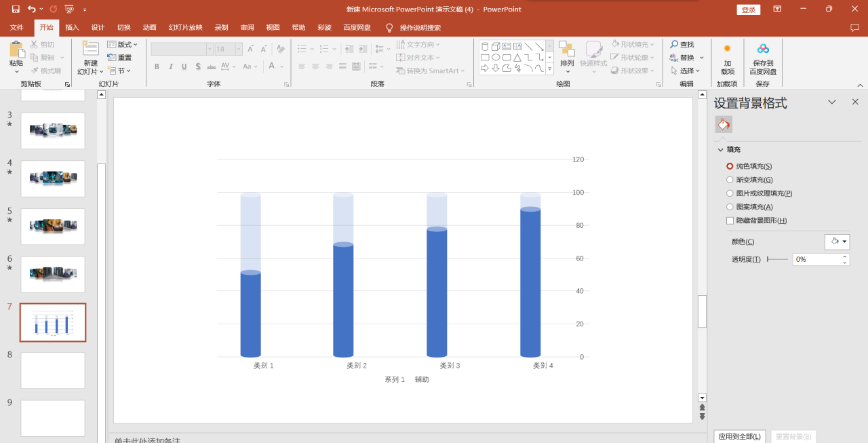The image size is (868, 443).
Task: Click the Apply to All button
Action: pos(739,436)
